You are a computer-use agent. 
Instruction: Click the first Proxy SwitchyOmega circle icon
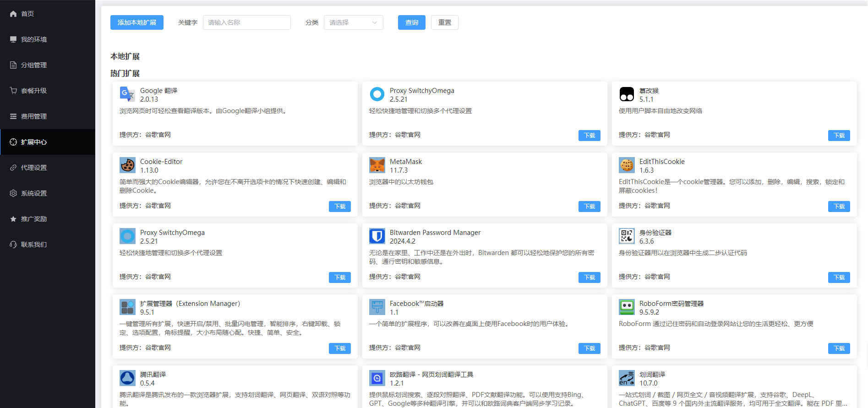click(377, 94)
